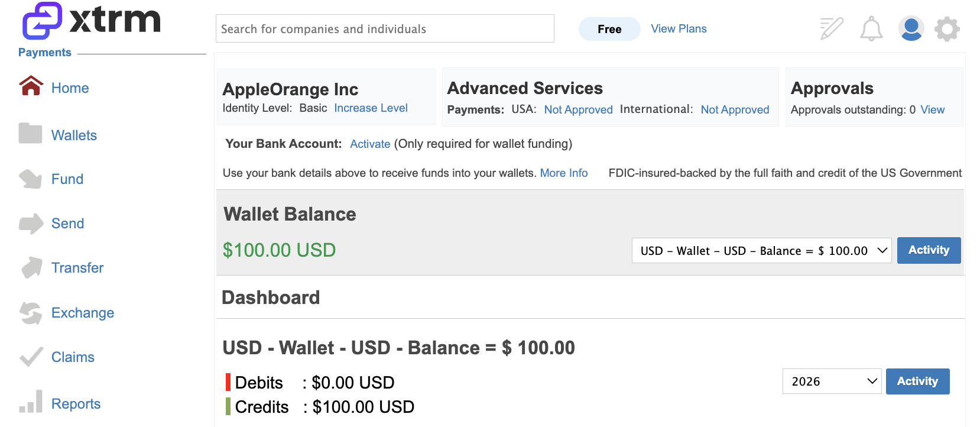The height and width of the screenshot is (427, 980).
Task: Open the notifications bell icon
Action: tap(871, 28)
